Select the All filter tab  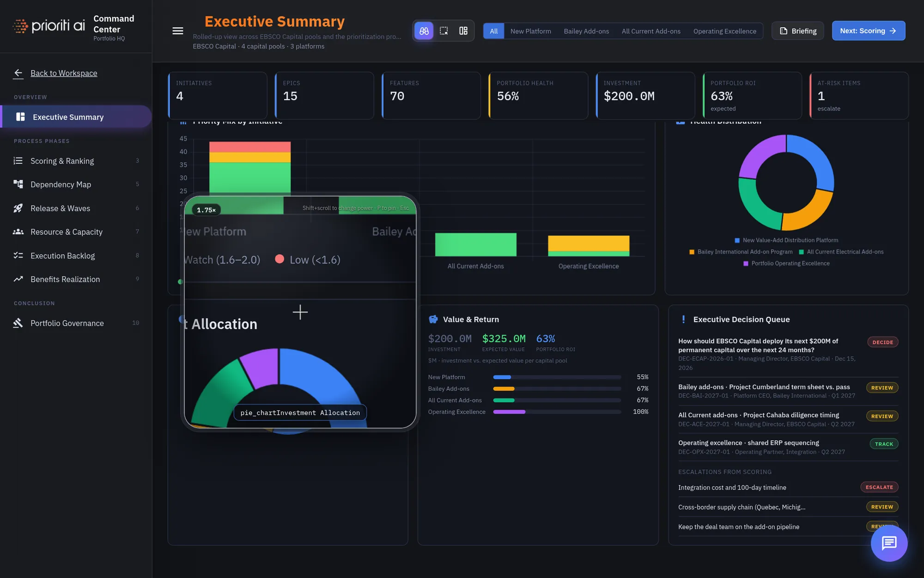493,31
